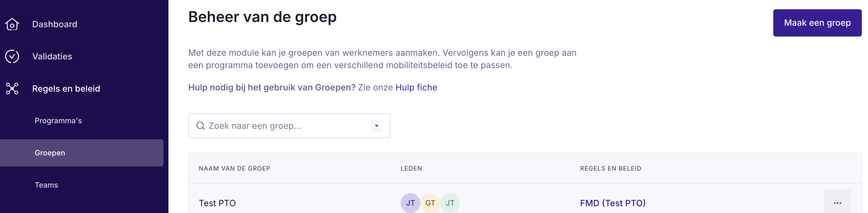This screenshot has width=868, height=213.
Task: Select the Groepen submenu item
Action: click(x=50, y=153)
